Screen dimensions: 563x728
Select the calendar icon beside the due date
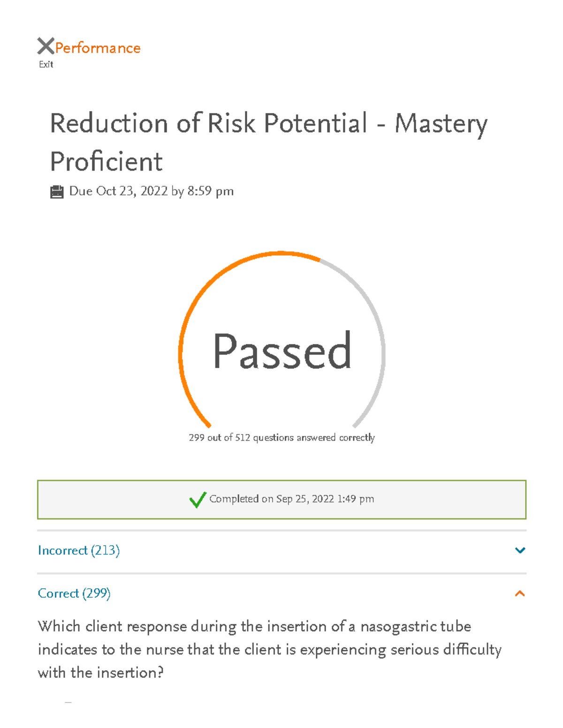[x=57, y=191]
